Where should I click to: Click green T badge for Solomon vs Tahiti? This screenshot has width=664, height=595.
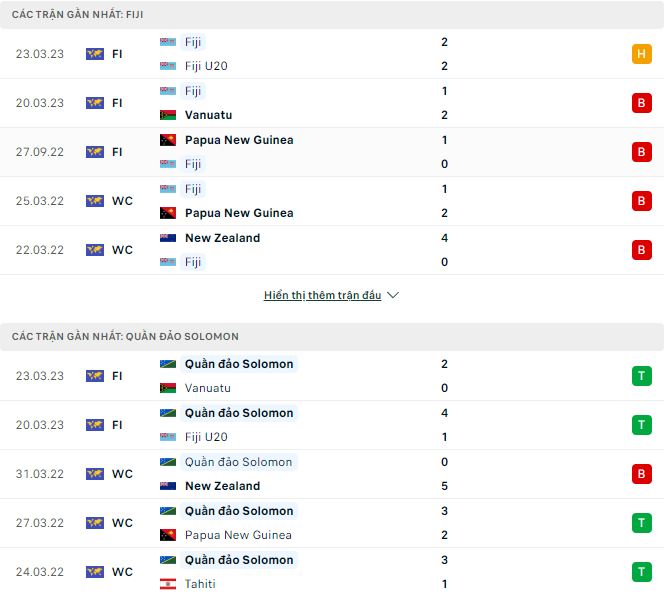pyautogui.click(x=641, y=572)
